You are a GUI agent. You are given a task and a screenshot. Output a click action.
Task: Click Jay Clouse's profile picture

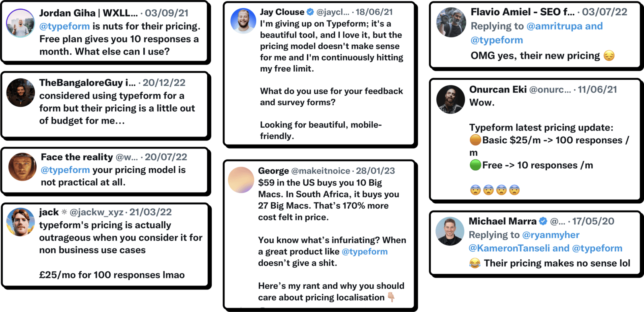coord(243,21)
